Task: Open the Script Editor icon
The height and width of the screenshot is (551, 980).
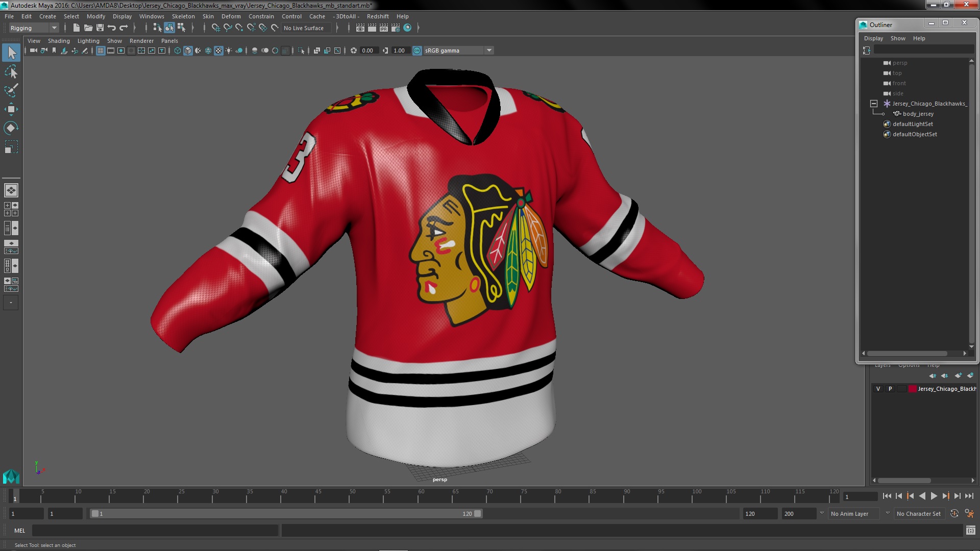Action: (970, 531)
